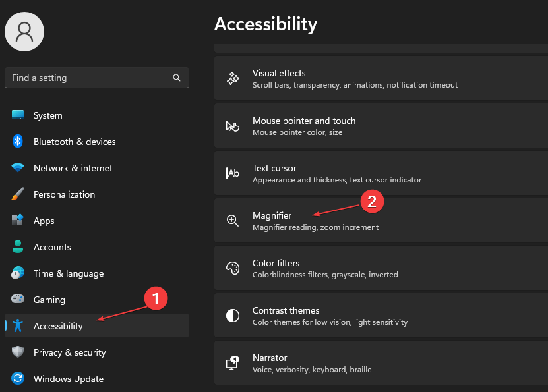Click the Magnifier magnifying glass icon
The image size is (548, 392).
pyautogui.click(x=233, y=220)
